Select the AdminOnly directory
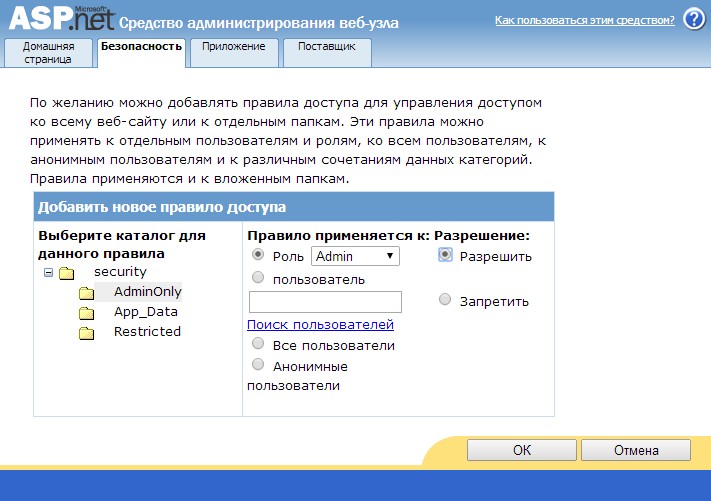Image resolution: width=711 pixels, height=501 pixels. pos(147,292)
